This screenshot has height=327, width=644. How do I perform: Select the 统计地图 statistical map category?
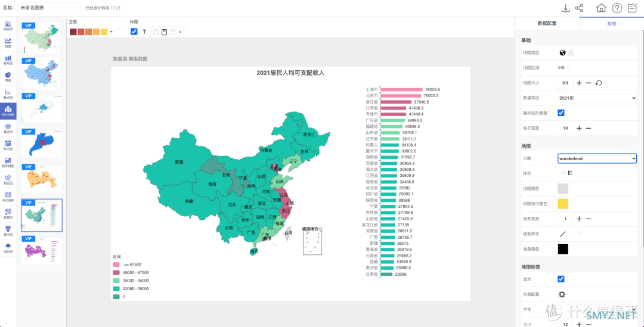click(x=8, y=111)
